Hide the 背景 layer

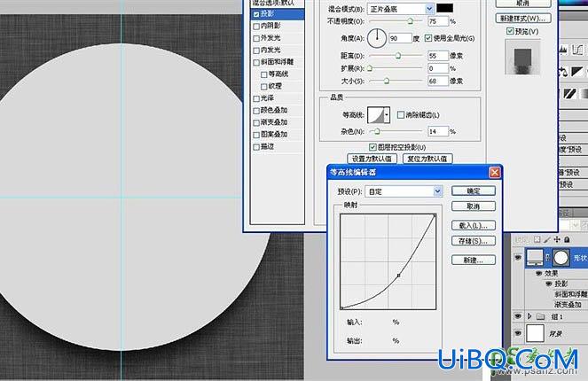pos(518,333)
